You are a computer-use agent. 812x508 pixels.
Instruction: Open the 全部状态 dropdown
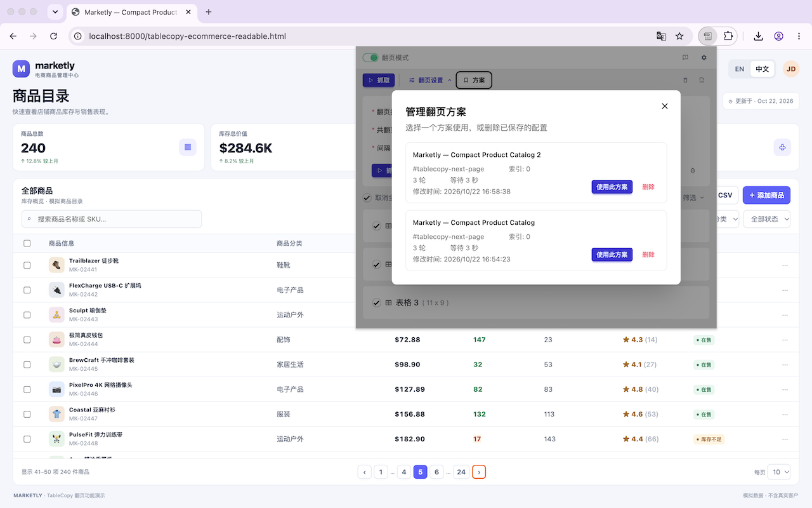tap(768, 219)
